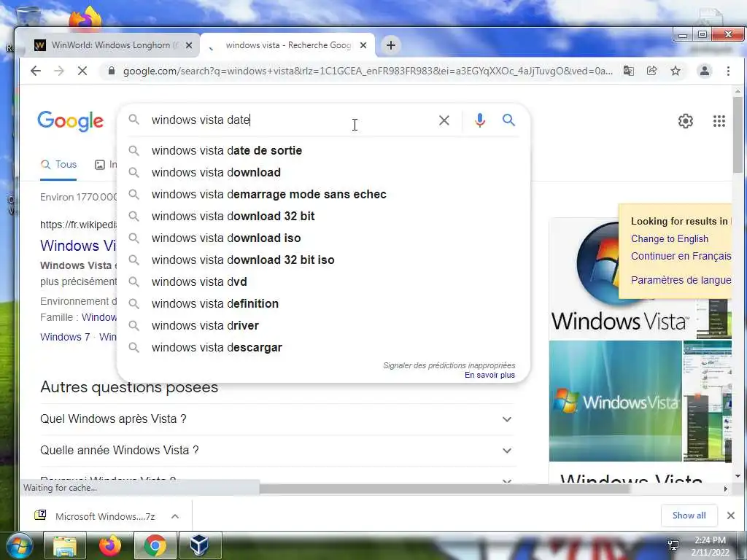
Task: Click the Chrome taskbar icon
Action: tap(155, 545)
